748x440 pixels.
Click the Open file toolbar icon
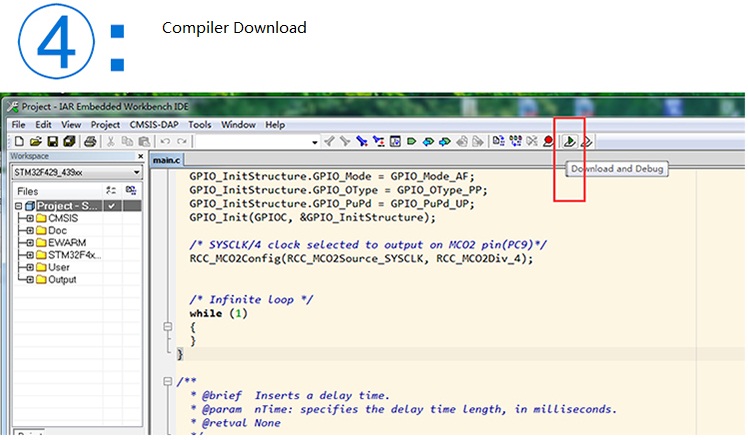pyautogui.click(x=35, y=142)
